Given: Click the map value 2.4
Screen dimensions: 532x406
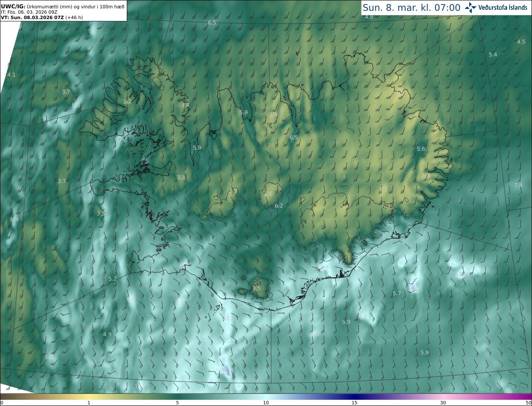Looking at the screenshot, I should click(x=273, y=115).
